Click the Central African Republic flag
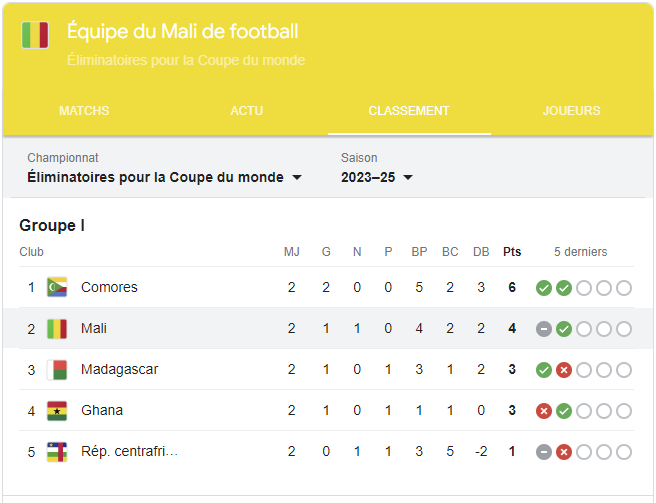Image resolution: width=656 pixels, height=503 pixels. coord(57,452)
